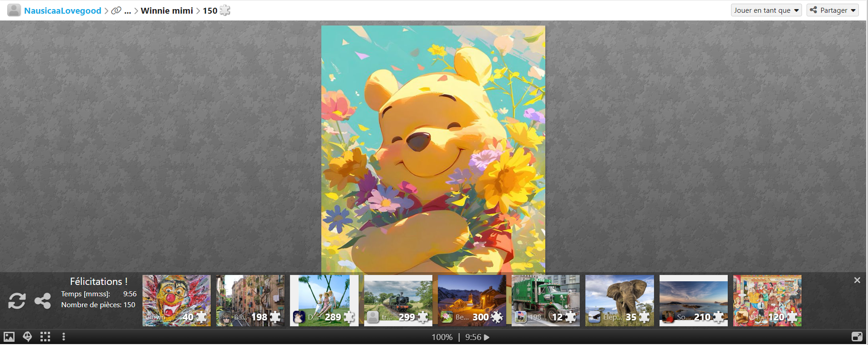Viewport: 868px width, 345px height.
Task: Open the Partager share dropdown
Action: click(832, 10)
